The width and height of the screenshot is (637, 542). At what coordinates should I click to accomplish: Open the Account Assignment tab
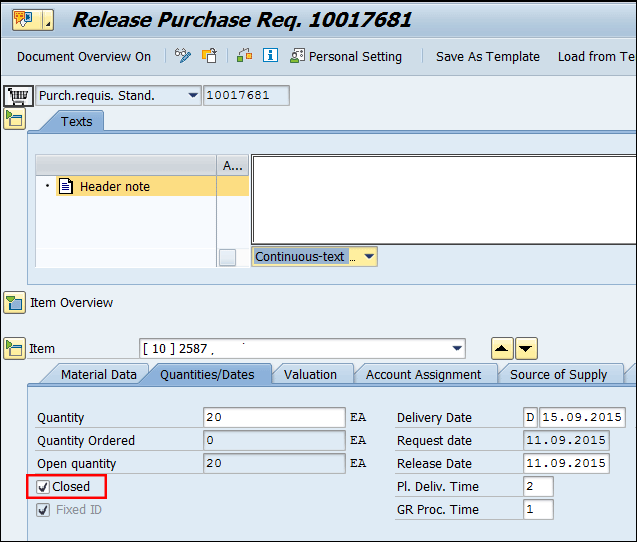pyautogui.click(x=423, y=374)
